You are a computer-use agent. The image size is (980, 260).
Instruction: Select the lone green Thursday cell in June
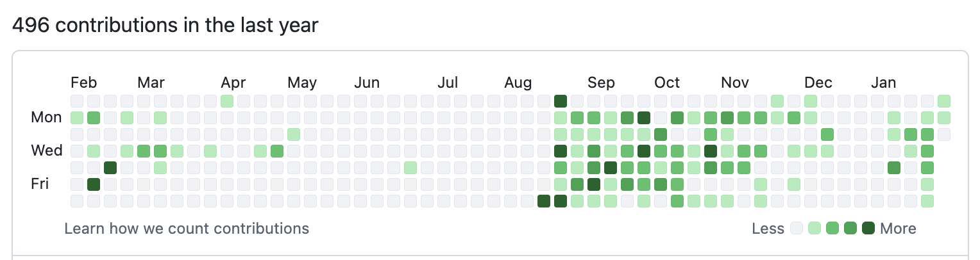[410, 168]
